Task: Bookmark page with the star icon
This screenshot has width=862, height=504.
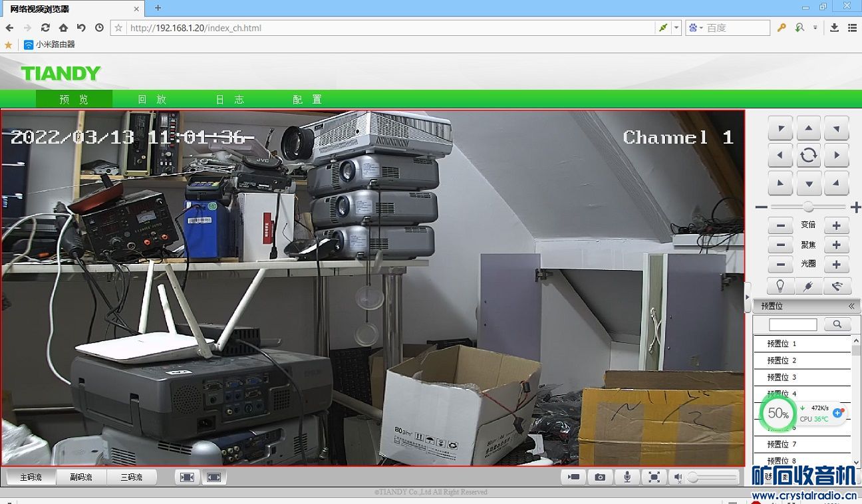Action: click(x=118, y=28)
